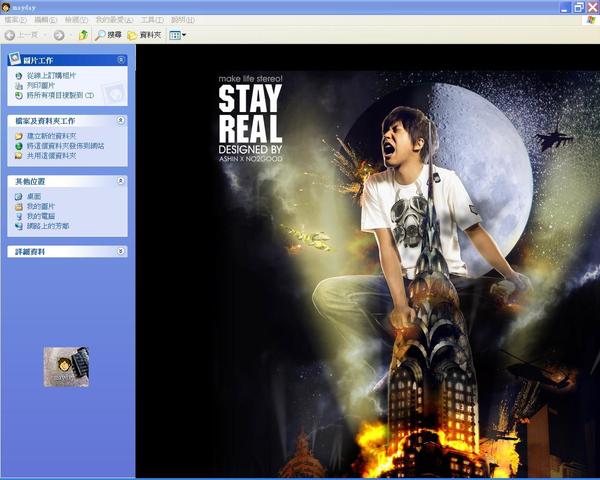The image size is (600, 480).
Task: Open the Back button history dropdown arrow
Action: coord(45,35)
